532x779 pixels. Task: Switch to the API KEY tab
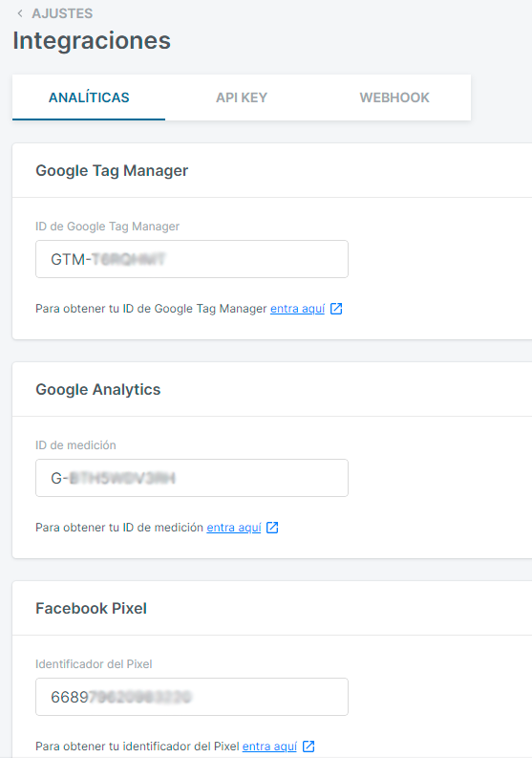[x=242, y=97]
